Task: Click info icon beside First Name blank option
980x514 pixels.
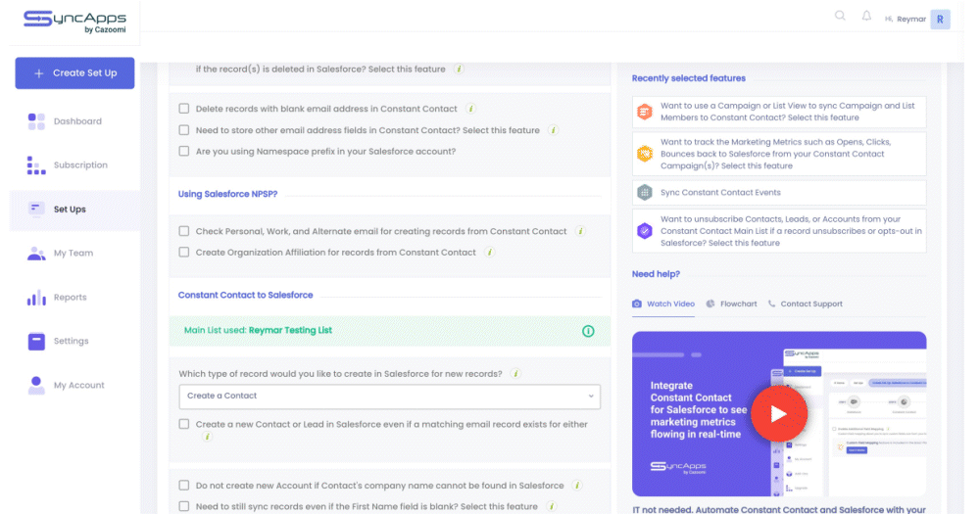Action: click(551, 506)
